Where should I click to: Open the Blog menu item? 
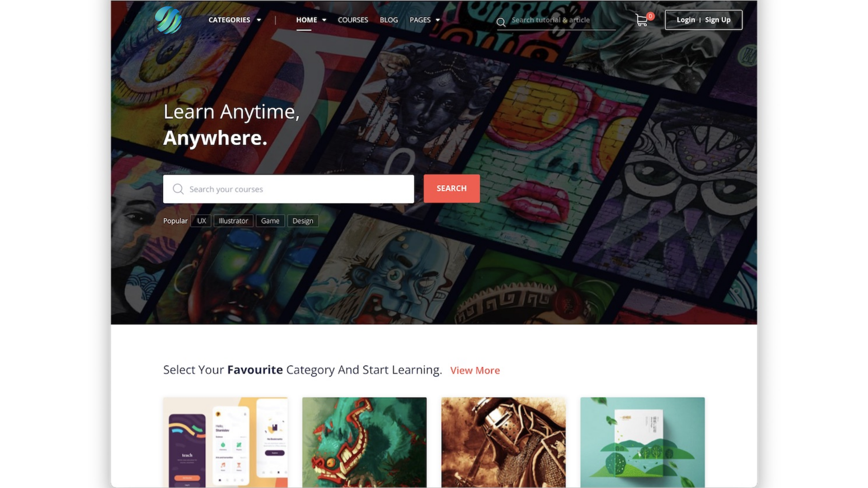(389, 20)
